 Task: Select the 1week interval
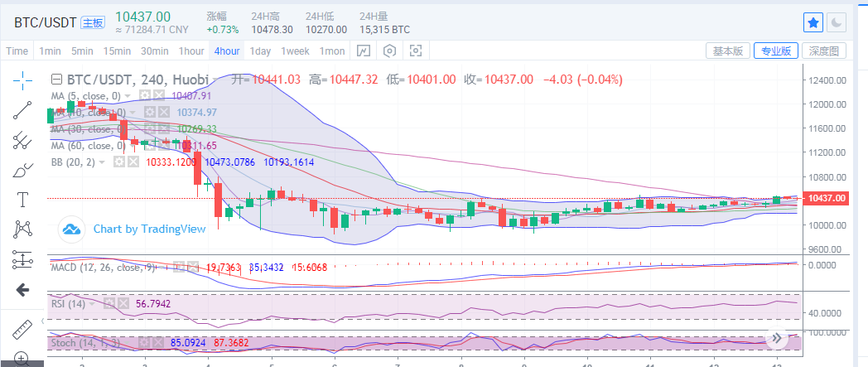click(295, 51)
